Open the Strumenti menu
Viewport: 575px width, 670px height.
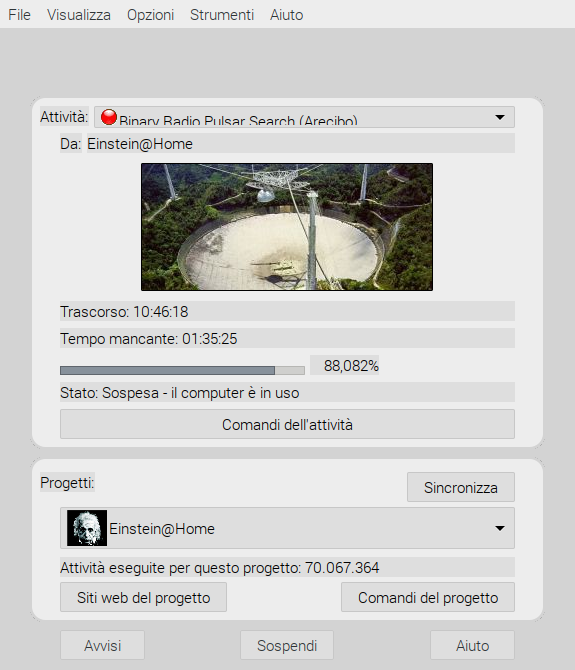point(222,15)
